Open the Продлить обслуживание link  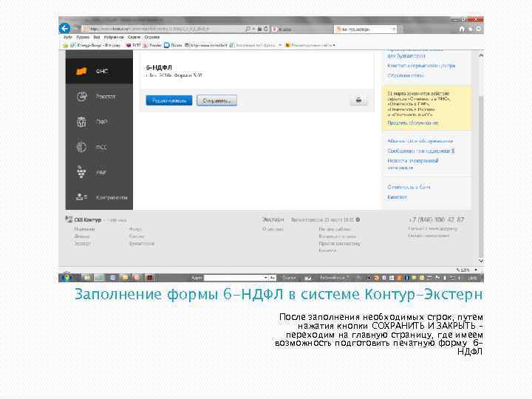pos(413,123)
